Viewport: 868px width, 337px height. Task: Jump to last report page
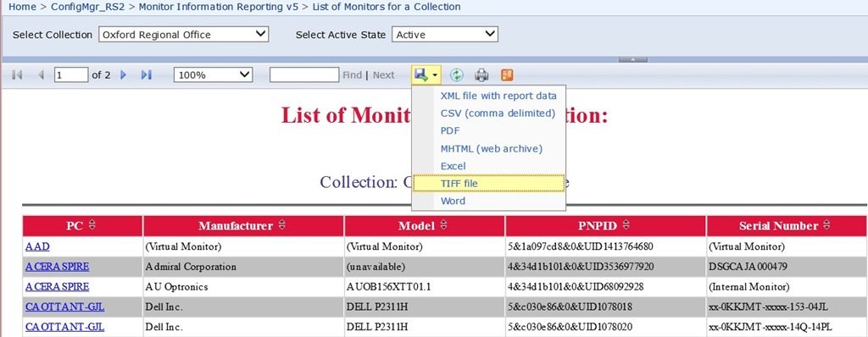click(x=146, y=75)
